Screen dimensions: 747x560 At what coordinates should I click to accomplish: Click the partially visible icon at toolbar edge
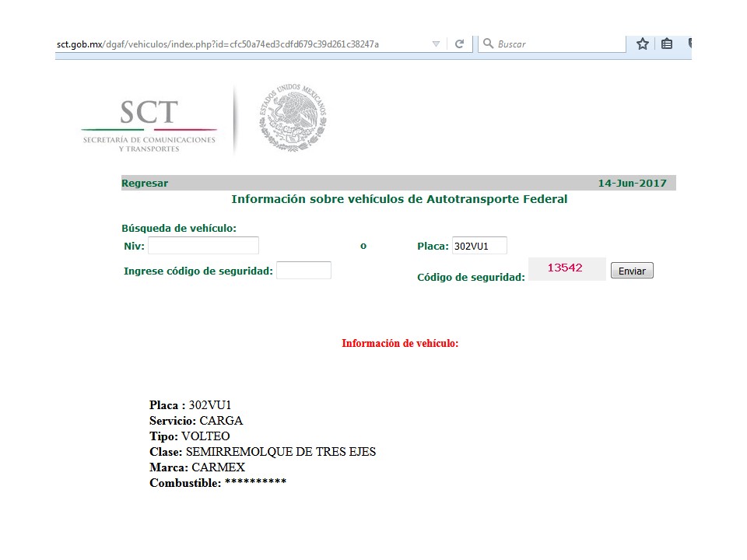coord(689,44)
